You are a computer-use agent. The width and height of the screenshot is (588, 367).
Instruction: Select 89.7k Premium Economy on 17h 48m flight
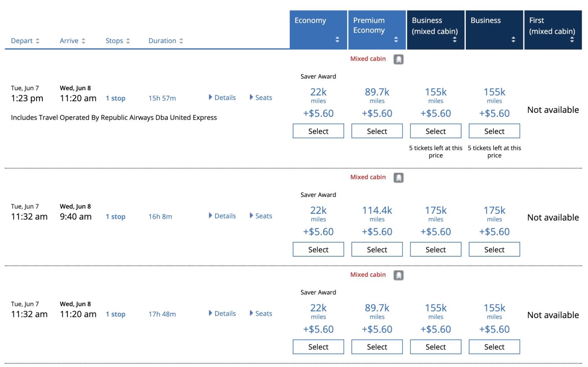click(377, 347)
